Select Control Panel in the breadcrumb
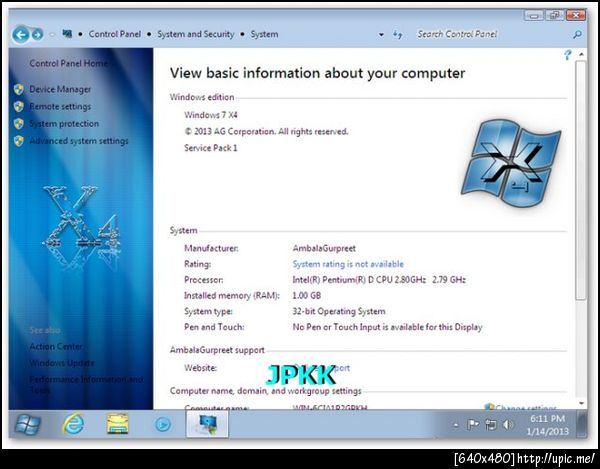600x469 pixels. [x=115, y=34]
